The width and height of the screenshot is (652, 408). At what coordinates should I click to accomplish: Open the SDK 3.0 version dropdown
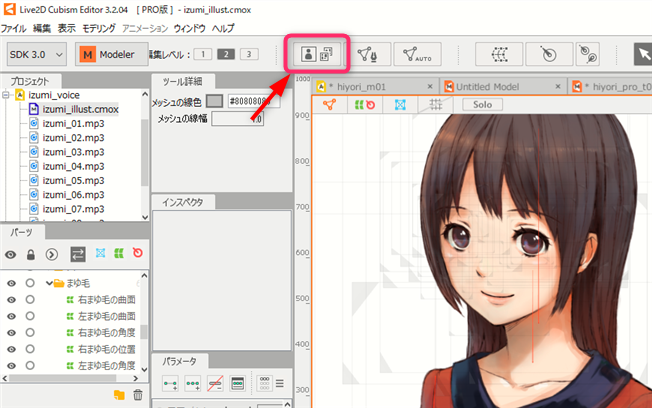[36, 53]
